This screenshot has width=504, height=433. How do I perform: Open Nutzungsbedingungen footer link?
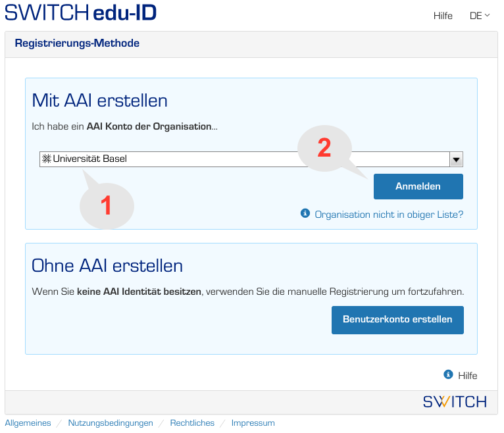click(x=111, y=423)
